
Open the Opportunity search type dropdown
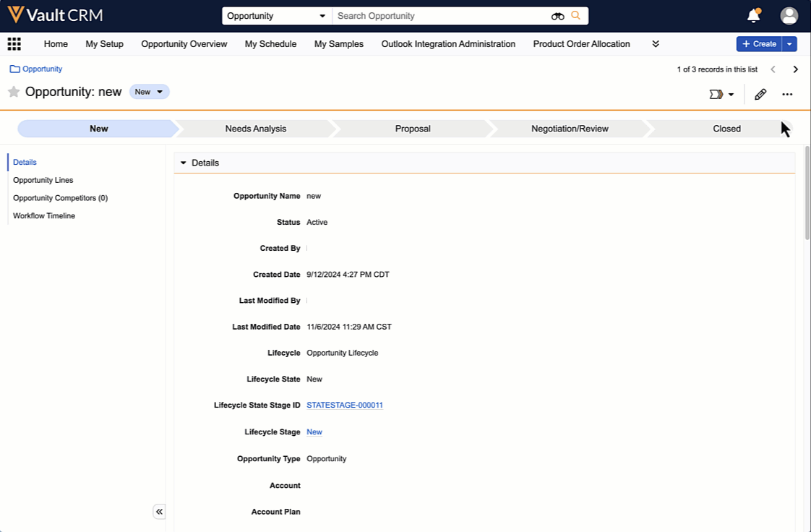coord(276,16)
